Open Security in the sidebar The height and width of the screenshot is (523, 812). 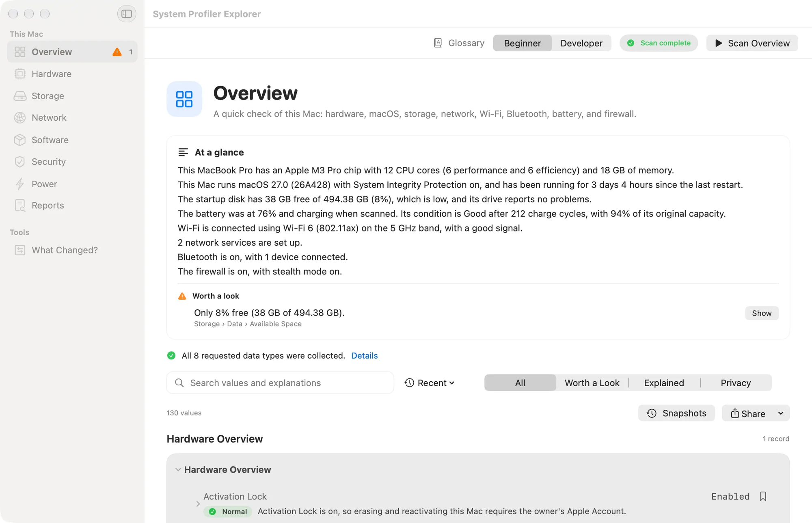pos(72,162)
